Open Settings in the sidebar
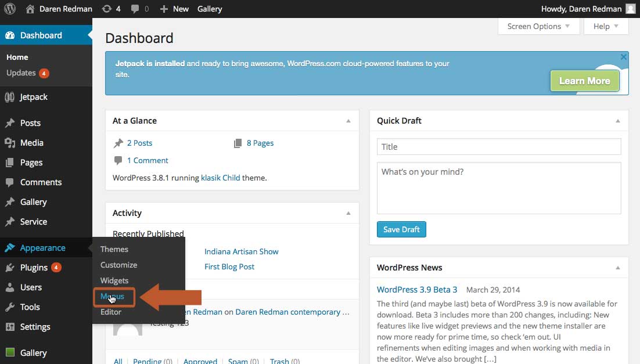This screenshot has width=640, height=364. pyautogui.click(x=35, y=327)
